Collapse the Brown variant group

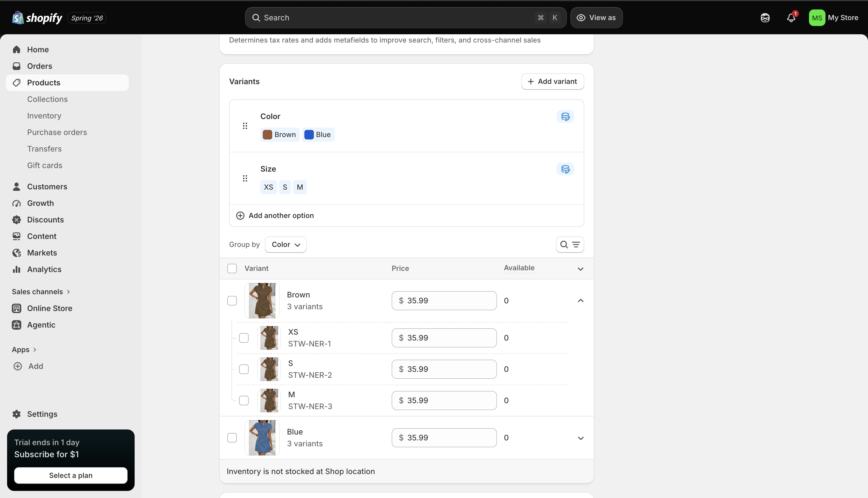click(580, 301)
